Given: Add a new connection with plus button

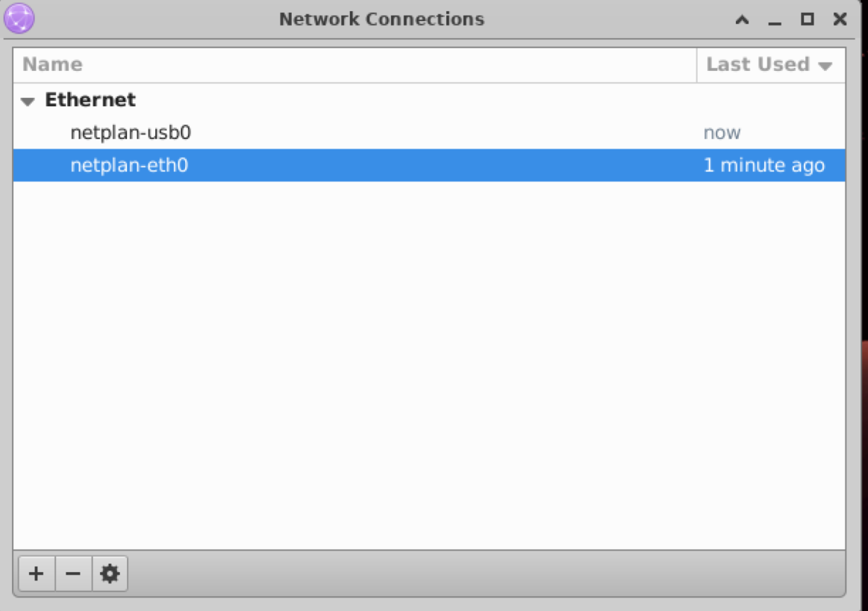Looking at the screenshot, I should pyautogui.click(x=37, y=574).
